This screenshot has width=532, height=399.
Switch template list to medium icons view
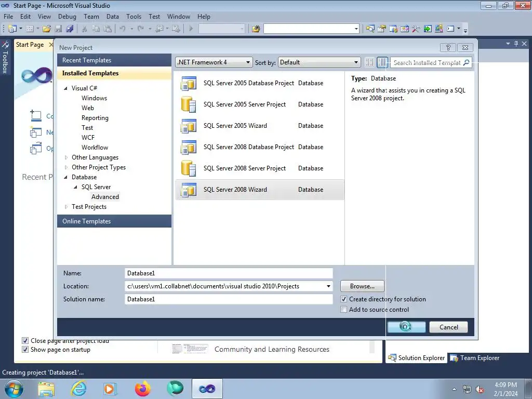click(x=382, y=62)
